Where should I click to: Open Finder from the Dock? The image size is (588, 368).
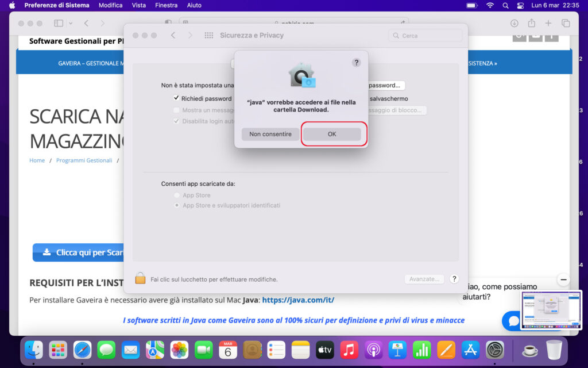pos(34,350)
